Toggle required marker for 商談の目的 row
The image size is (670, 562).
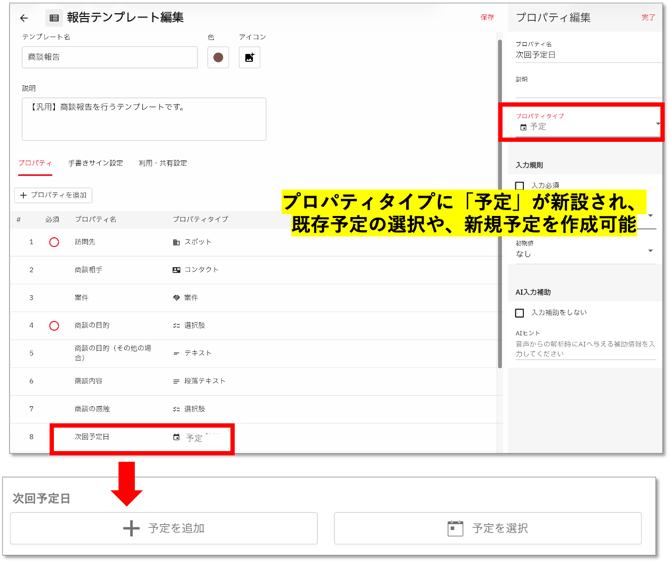(x=54, y=326)
